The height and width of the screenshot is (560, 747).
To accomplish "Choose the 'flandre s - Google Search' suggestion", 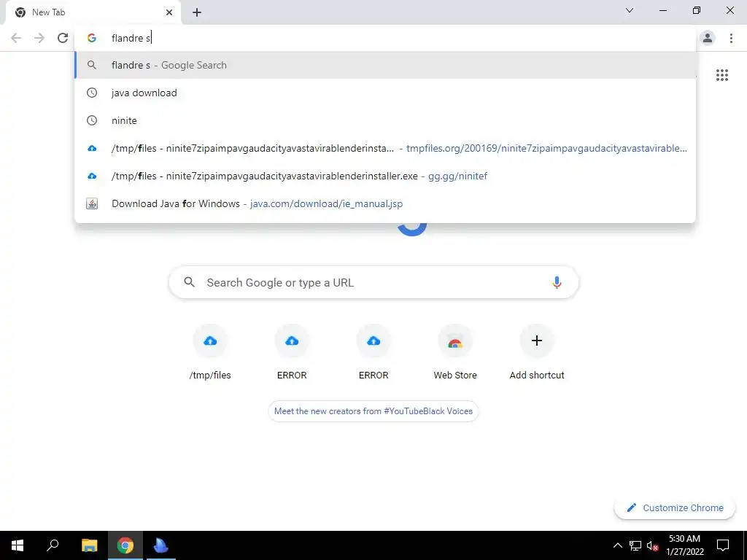I will tap(385, 65).
